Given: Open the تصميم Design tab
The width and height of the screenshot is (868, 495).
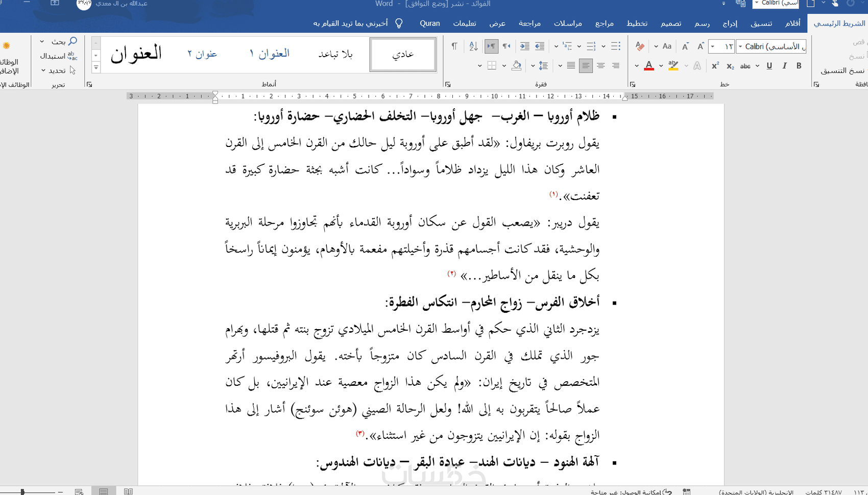Looking at the screenshot, I should pyautogui.click(x=671, y=23).
